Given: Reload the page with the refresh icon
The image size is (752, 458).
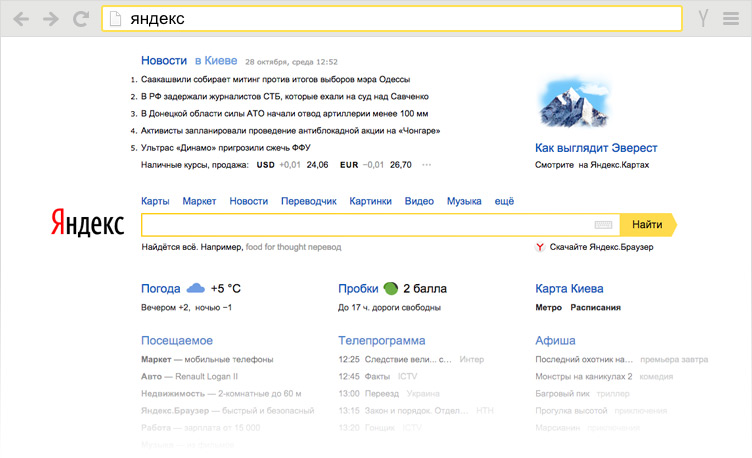Looking at the screenshot, I should point(81,19).
